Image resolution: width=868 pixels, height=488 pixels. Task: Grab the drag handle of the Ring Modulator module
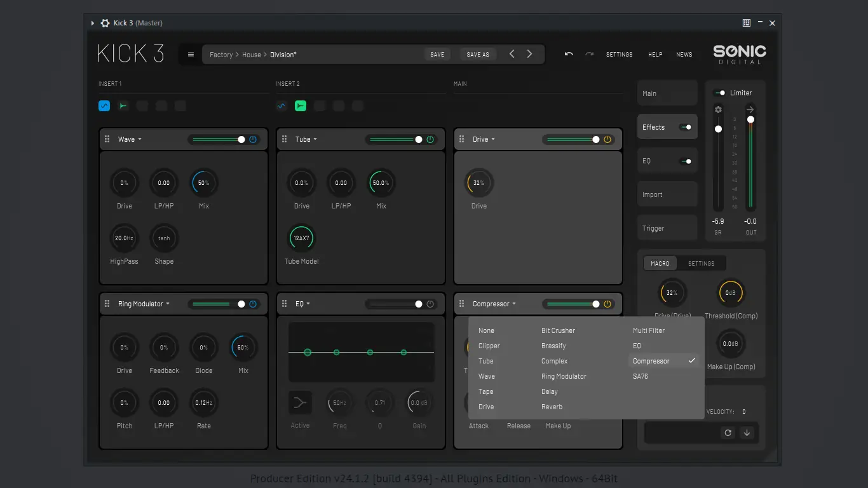[x=107, y=304]
